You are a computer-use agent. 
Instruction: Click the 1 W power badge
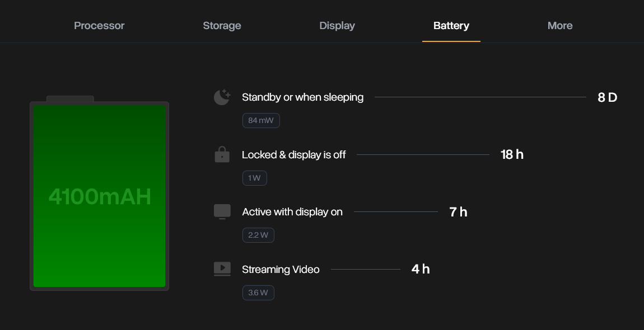point(255,178)
